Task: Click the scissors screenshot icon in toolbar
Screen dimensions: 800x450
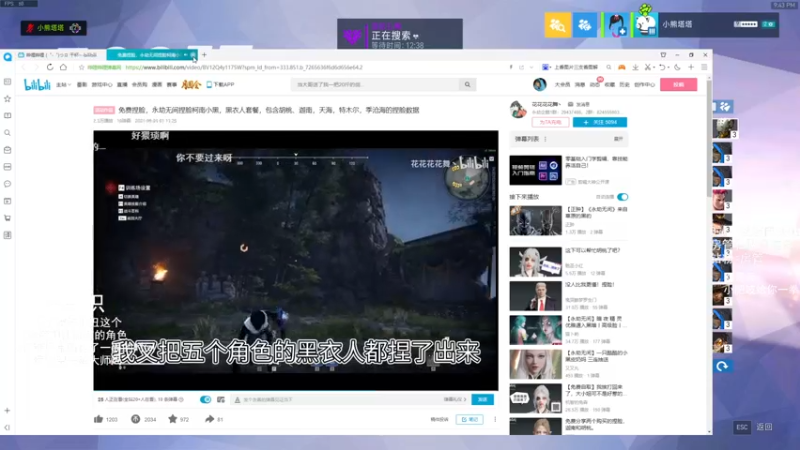Action: tap(647, 67)
